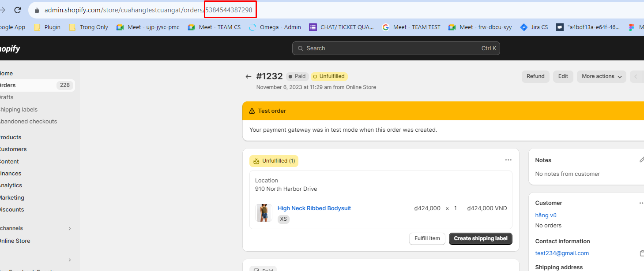Open the three-dot menu in Unfulfilled card

coord(508,160)
